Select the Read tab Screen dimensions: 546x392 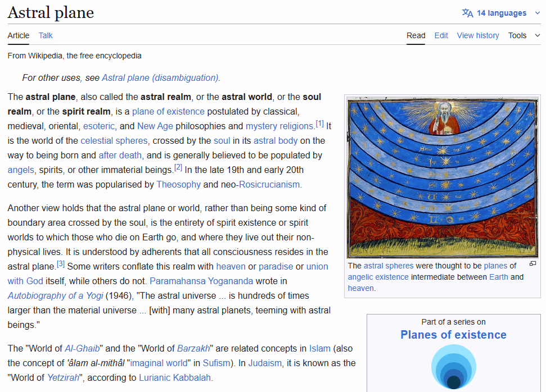[x=416, y=35]
